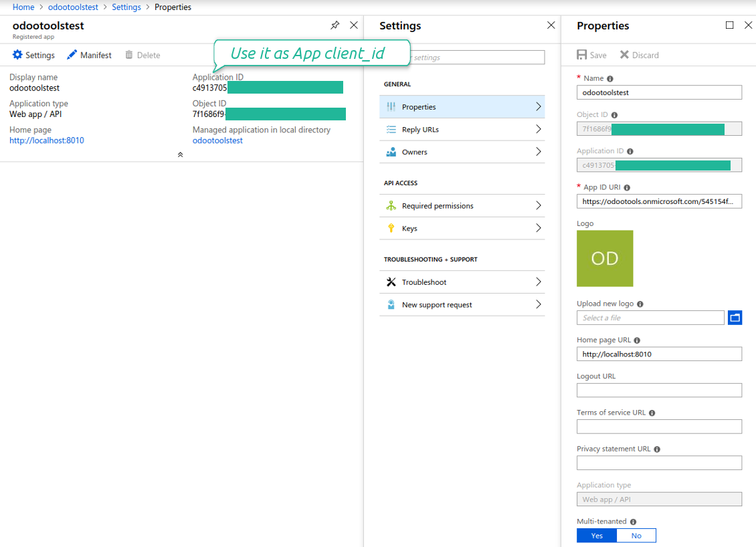Close the odootoolstest blade

(x=354, y=25)
